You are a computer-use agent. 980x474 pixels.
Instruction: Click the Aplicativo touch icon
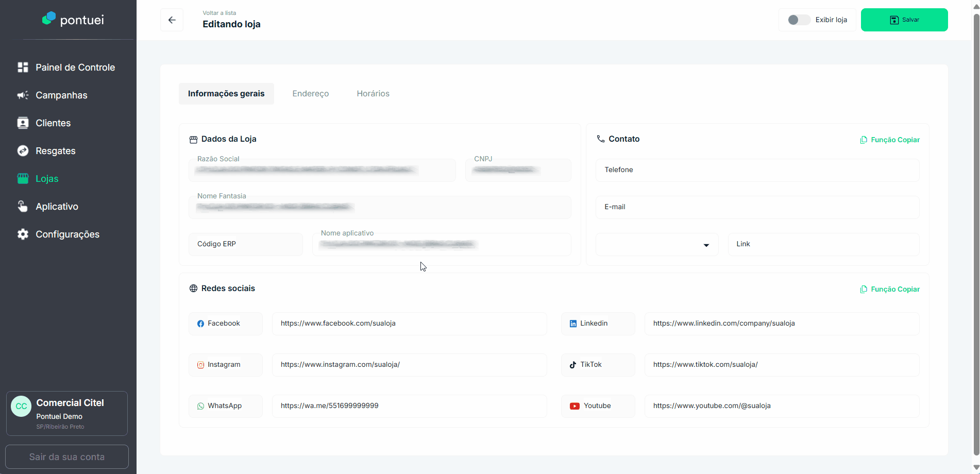point(23,207)
